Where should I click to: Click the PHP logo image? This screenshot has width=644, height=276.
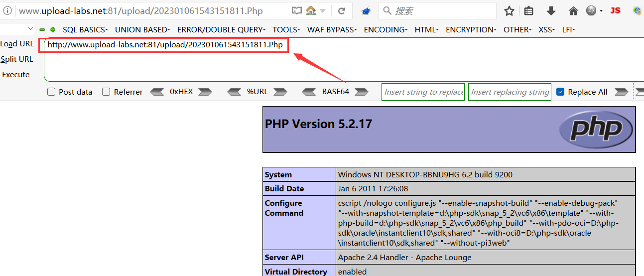596,129
